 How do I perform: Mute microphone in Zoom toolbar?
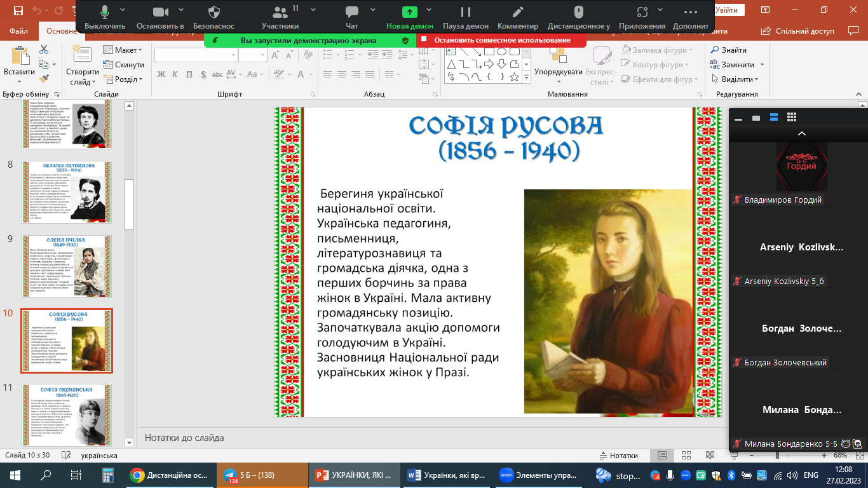click(x=105, y=17)
